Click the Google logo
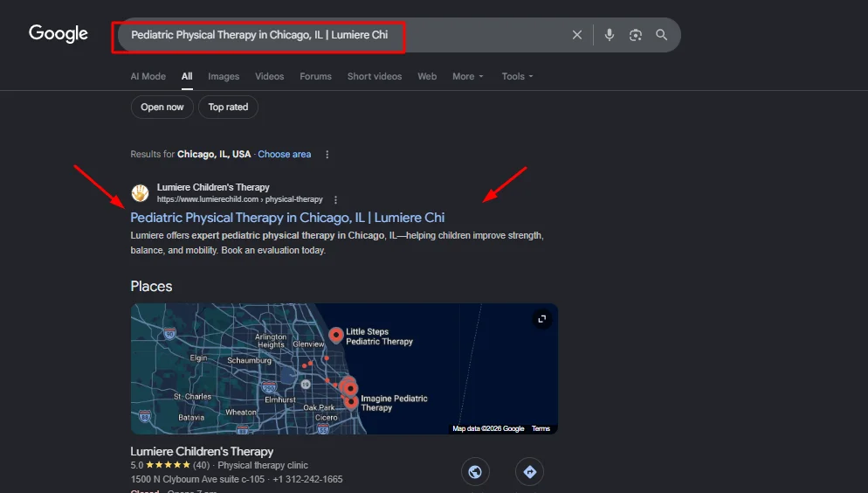The image size is (868, 493). [x=59, y=34]
